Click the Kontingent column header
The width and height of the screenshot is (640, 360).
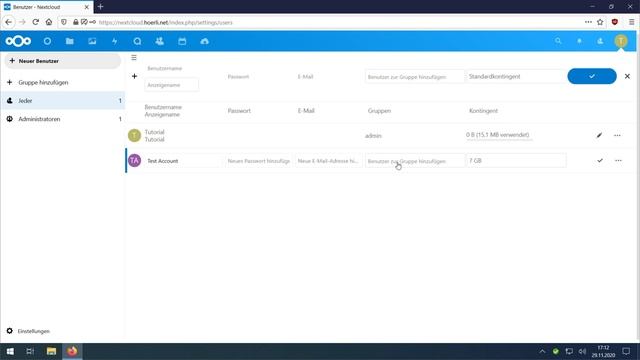click(x=483, y=111)
